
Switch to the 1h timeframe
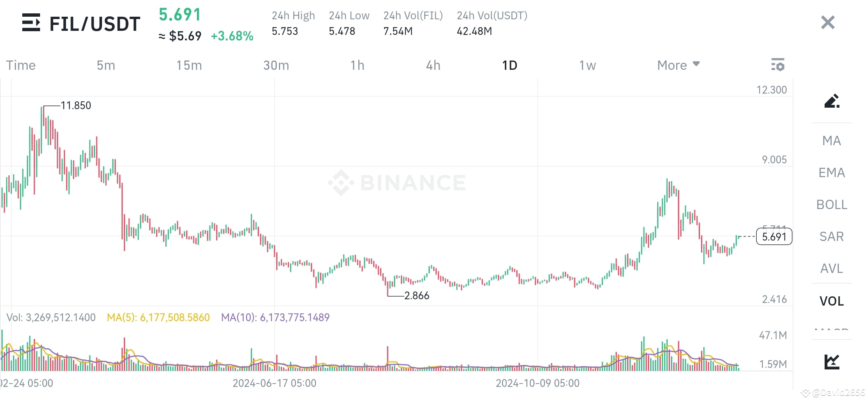pyautogui.click(x=357, y=65)
